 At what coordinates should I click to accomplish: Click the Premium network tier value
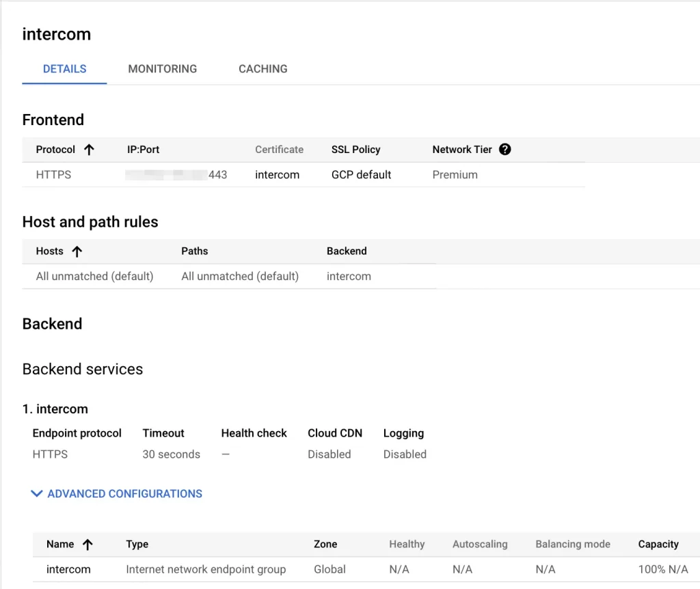coord(455,174)
